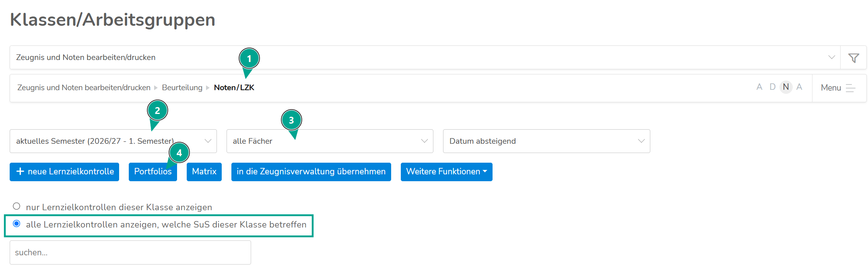Image resolution: width=868 pixels, height=271 pixels.
Task: Click breadcrumb Zeugnis und Noten bearbeiten/drucken
Action: tap(84, 87)
